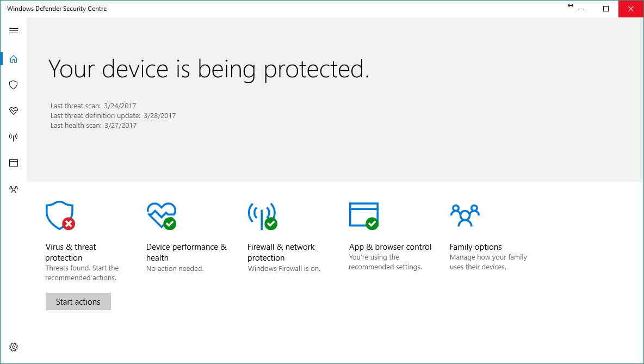Image resolution: width=644 pixels, height=364 pixels.
Task: Open the Device performance & health title link
Action: tap(186, 252)
